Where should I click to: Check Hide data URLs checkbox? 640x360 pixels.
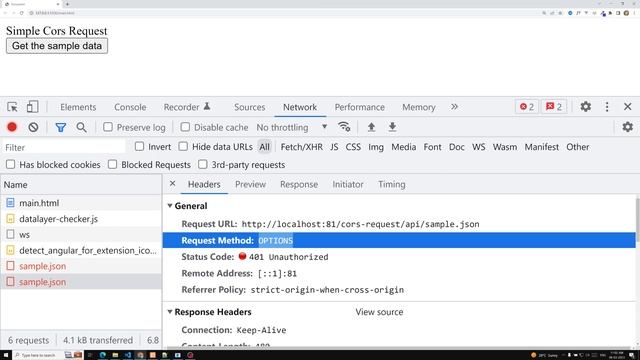[183, 146]
